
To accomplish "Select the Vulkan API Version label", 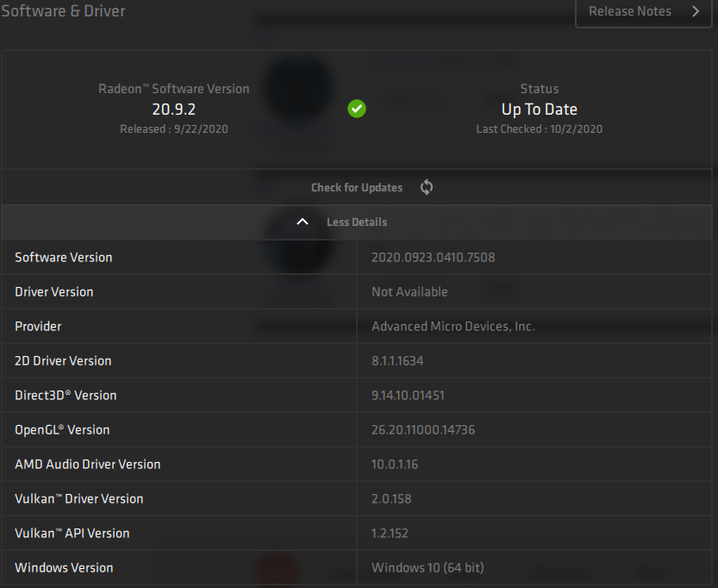I will coord(72,533).
